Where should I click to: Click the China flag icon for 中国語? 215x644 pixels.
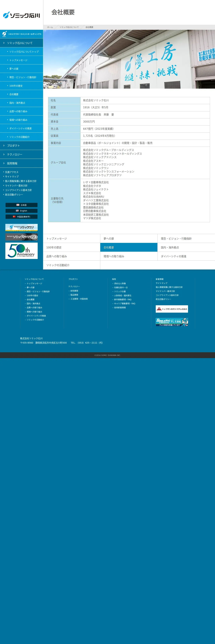(14, 217)
